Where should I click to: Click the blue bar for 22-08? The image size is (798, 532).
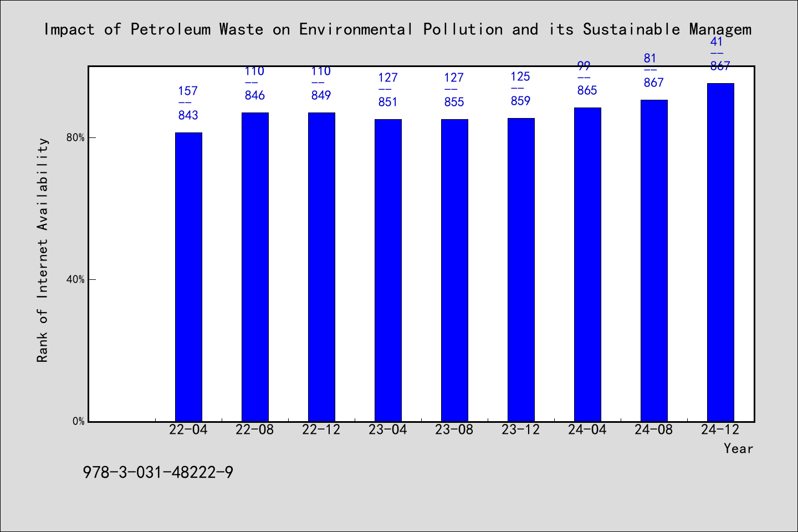[255, 267]
